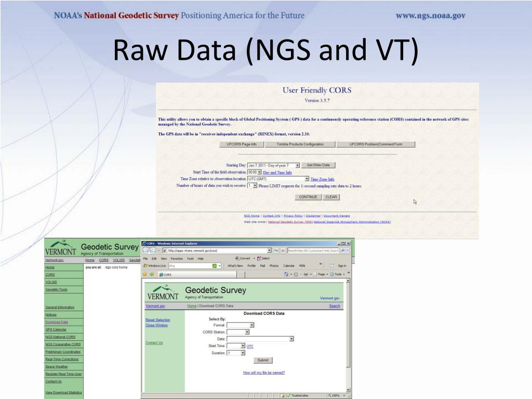
Task: Open How will my file be named link
Action: 264,373
